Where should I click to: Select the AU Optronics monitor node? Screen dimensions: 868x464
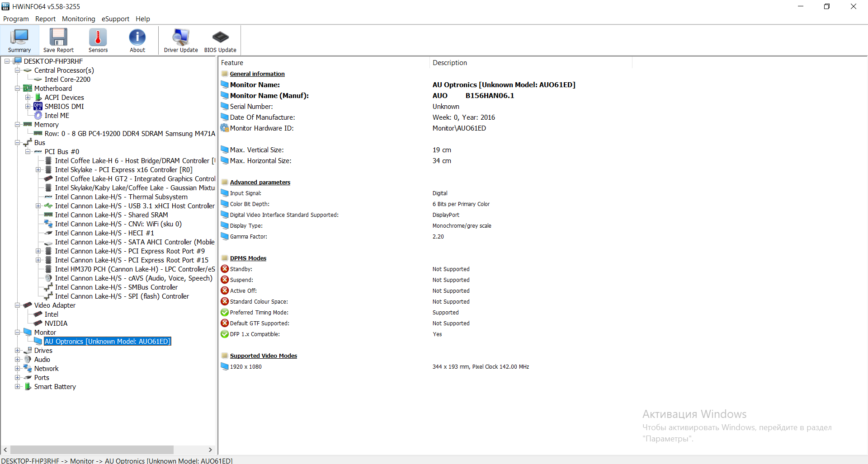[x=108, y=342]
